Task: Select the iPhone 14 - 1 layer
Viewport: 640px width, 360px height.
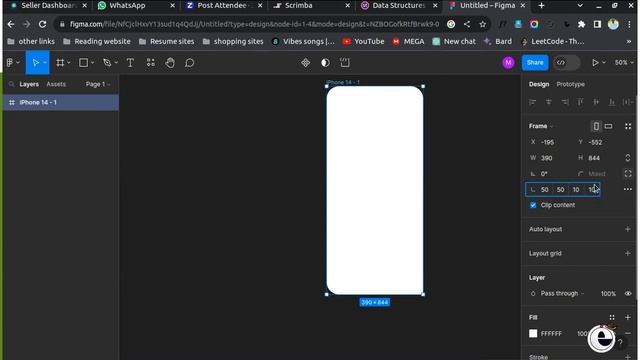Action: [61, 102]
